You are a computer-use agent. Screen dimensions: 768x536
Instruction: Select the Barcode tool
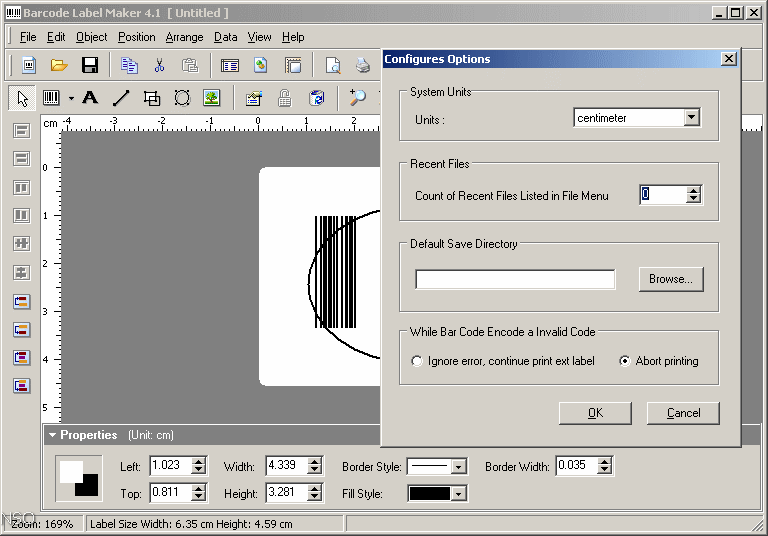point(51,98)
